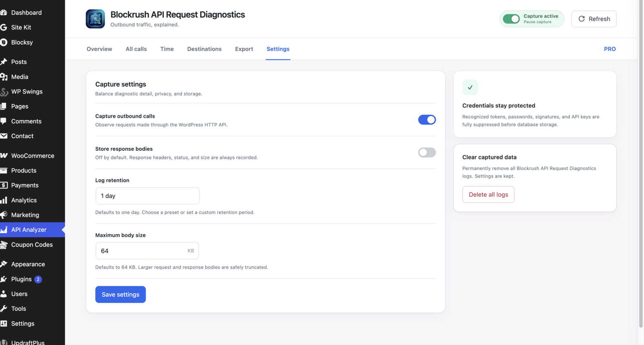644x345 pixels.
Task: Open the WooCommerce menu label
Action: tap(33, 156)
